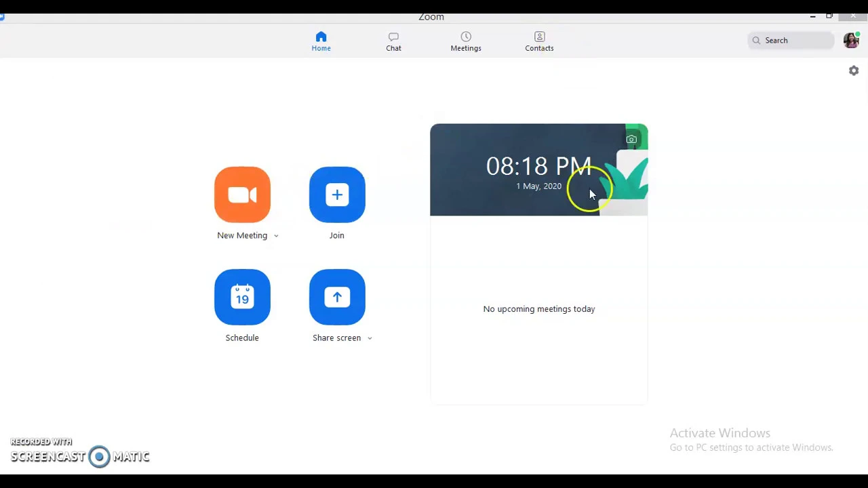Click the New Meeting label
The height and width of the screenshot is (488, 868).
(242, 235)
